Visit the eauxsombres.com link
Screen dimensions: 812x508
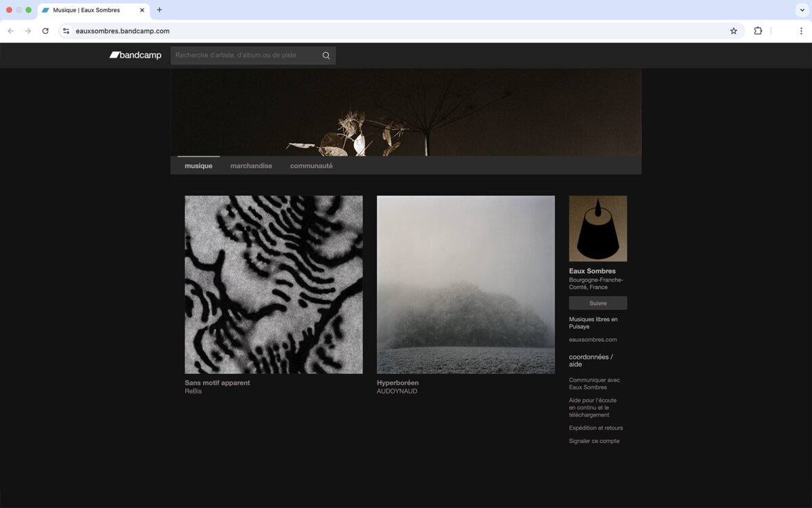coord(593,340)
